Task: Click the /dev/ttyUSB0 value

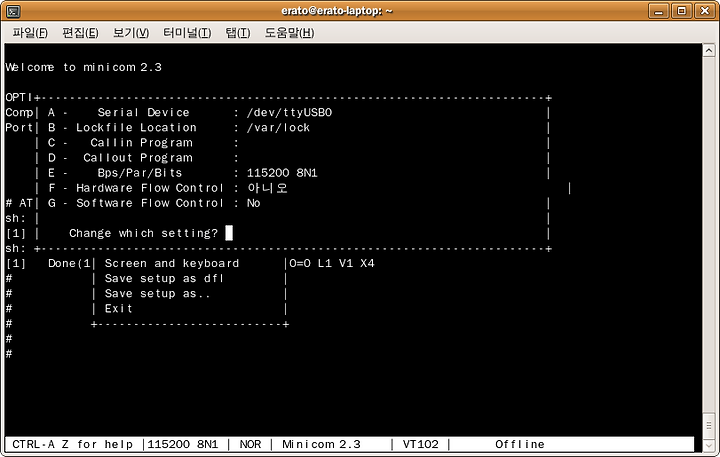Action: click(x=289, y=113)
